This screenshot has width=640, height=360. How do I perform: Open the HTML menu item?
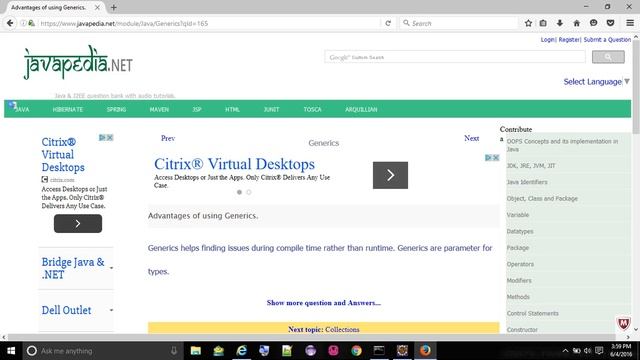pyautogui.click(x=232, y=109)
